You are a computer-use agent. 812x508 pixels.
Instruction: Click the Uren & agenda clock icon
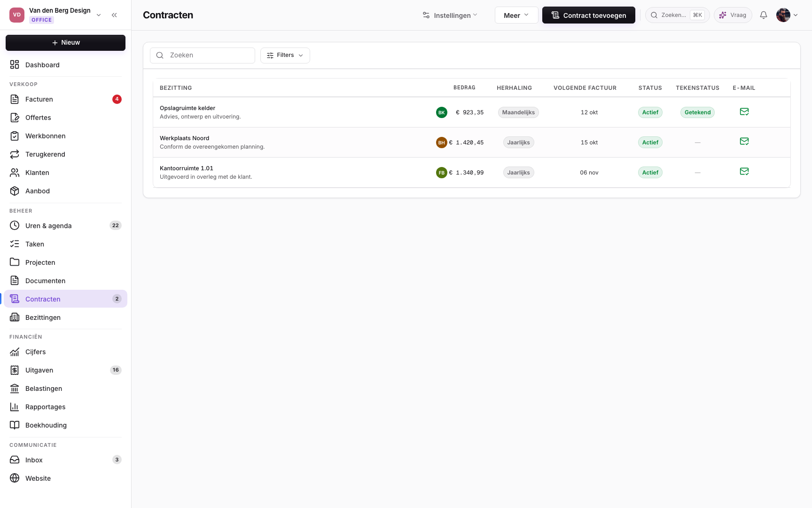pos(15,225)
